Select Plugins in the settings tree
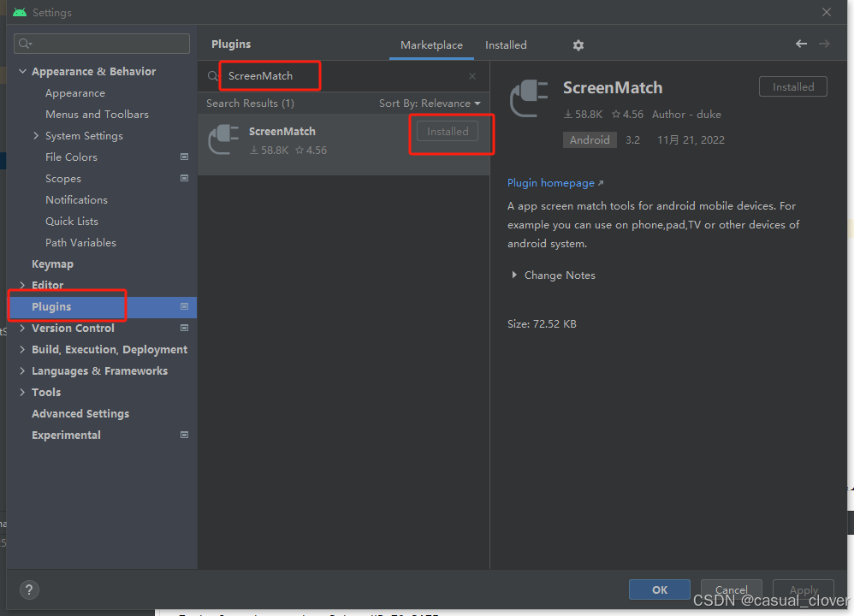Viewport: 854px width, 616px height. click(51, 306)
